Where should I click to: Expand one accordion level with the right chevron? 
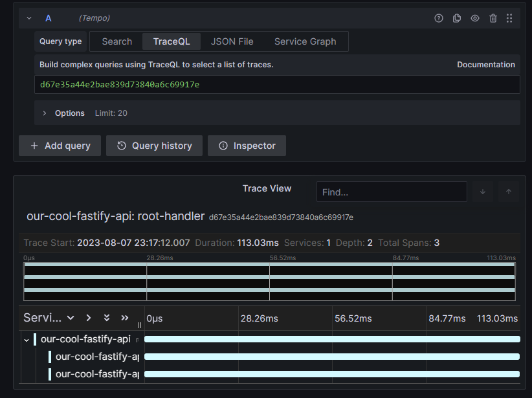point(89,318)
